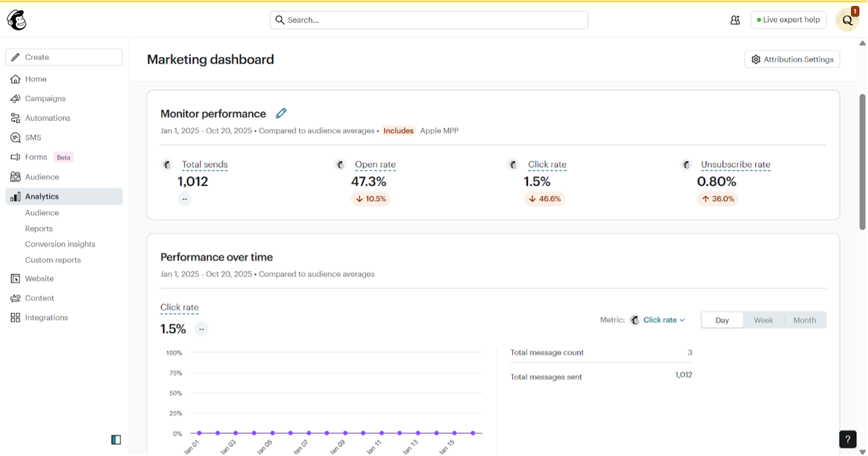Open the Website section
Viewport: 868px width, 456px height.
click(64, 279)
